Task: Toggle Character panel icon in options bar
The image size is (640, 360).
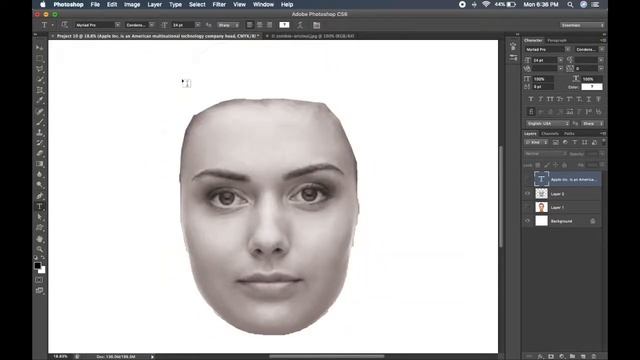Action: [x=316, y=25]
